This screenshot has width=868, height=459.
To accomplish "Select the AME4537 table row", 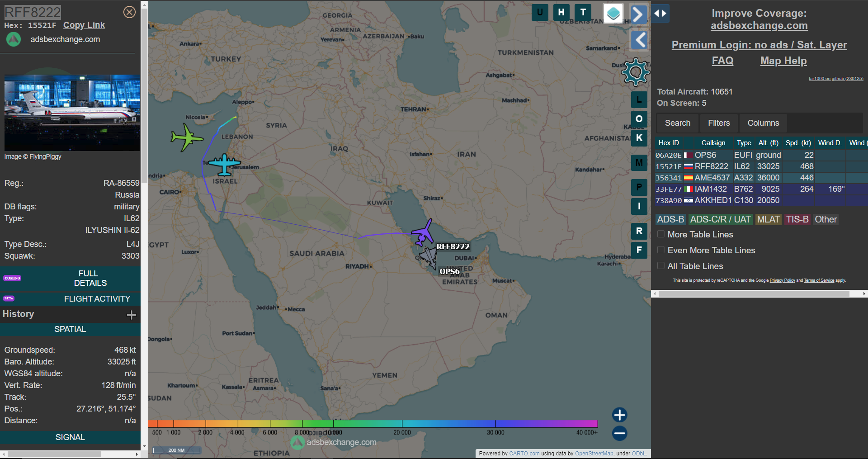I will point(761,178).
